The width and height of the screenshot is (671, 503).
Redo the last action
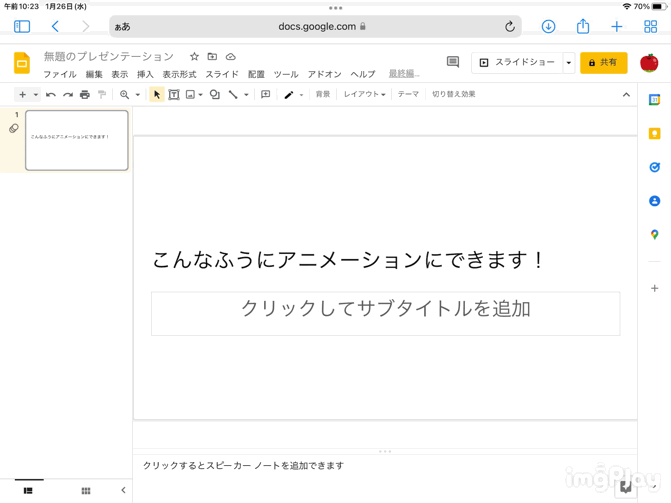68,95
